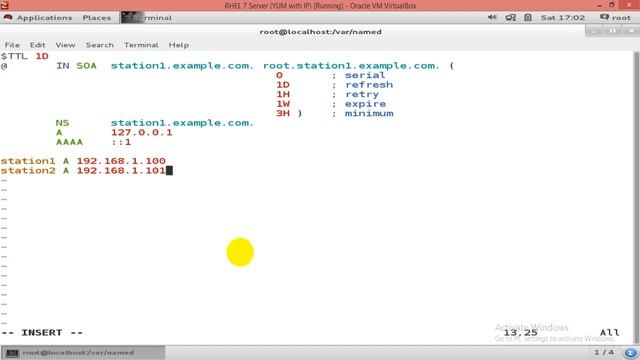Click the SOA keyword
640x360 pixels.
[x=86, y=66]
